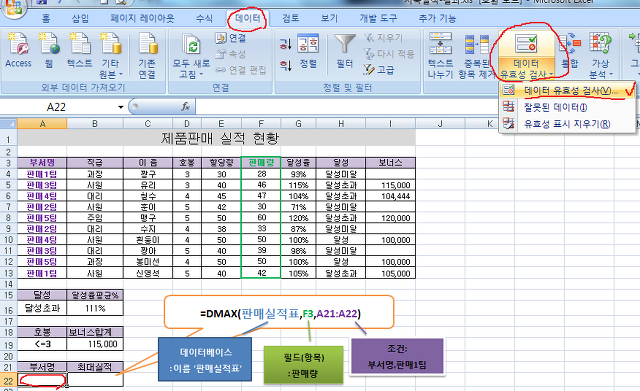Select column F header
The image size is (640, 391).
tap(261, 124)
